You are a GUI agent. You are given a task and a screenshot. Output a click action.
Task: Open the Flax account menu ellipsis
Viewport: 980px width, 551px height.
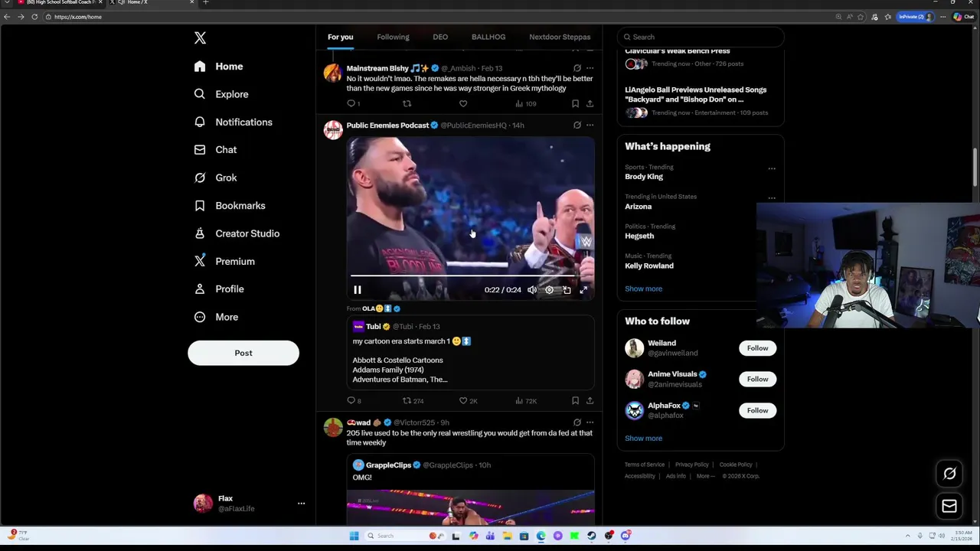click(x=301, y=504)
